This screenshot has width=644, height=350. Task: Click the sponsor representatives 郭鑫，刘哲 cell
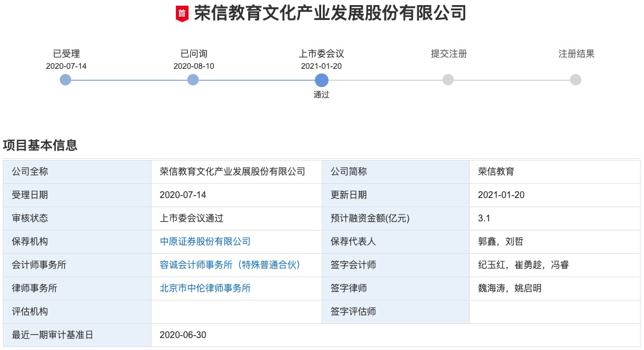[x=555, y=241]
